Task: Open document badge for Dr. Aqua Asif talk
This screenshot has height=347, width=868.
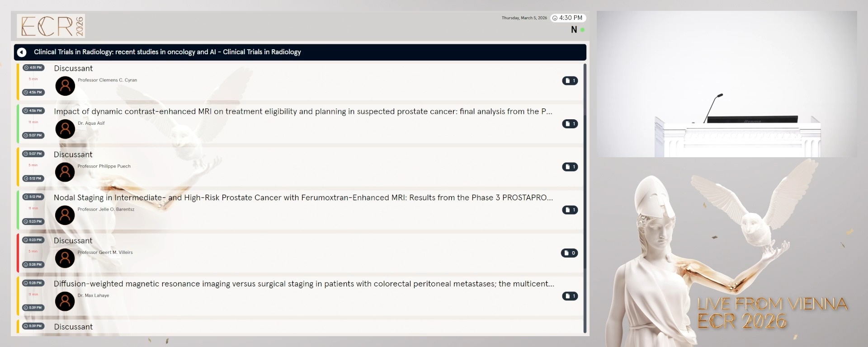Action: pos(570,124)
